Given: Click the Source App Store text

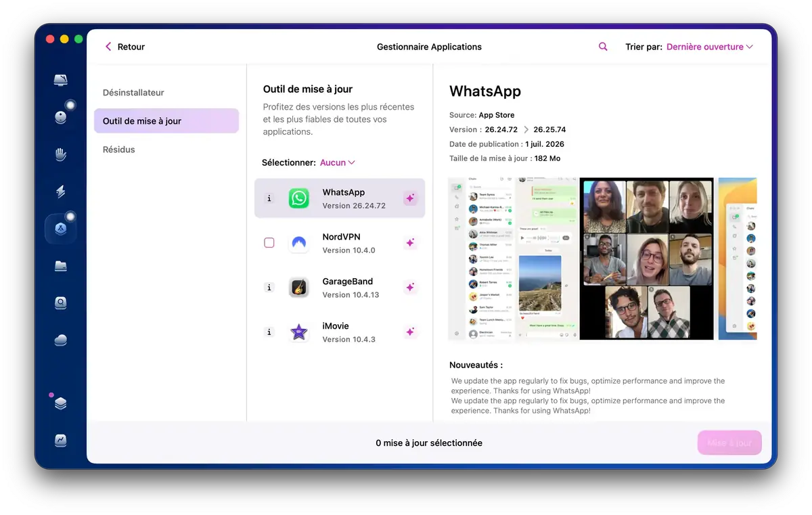Looking at the screenshot, I should coord(482,115).
